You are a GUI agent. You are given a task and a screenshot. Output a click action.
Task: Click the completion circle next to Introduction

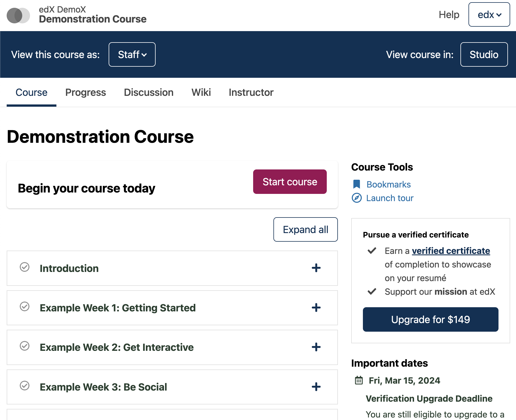coord(25,267)
